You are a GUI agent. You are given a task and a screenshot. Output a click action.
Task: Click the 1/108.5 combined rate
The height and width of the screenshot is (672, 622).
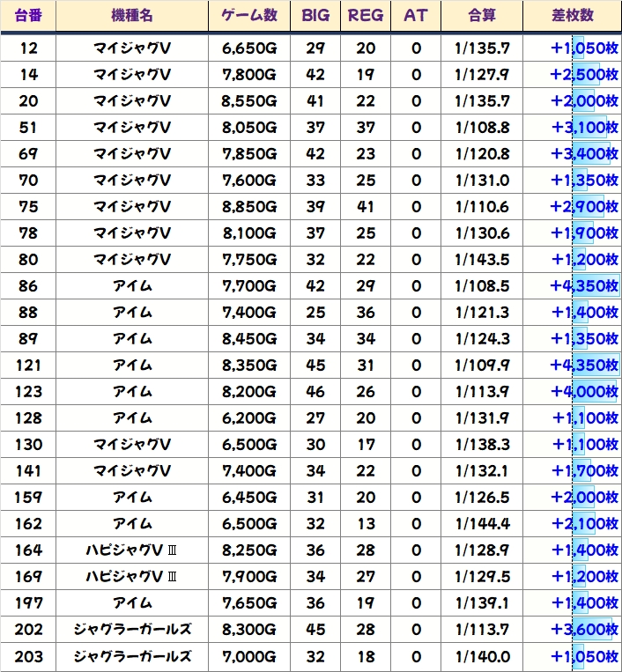[482, 286]
